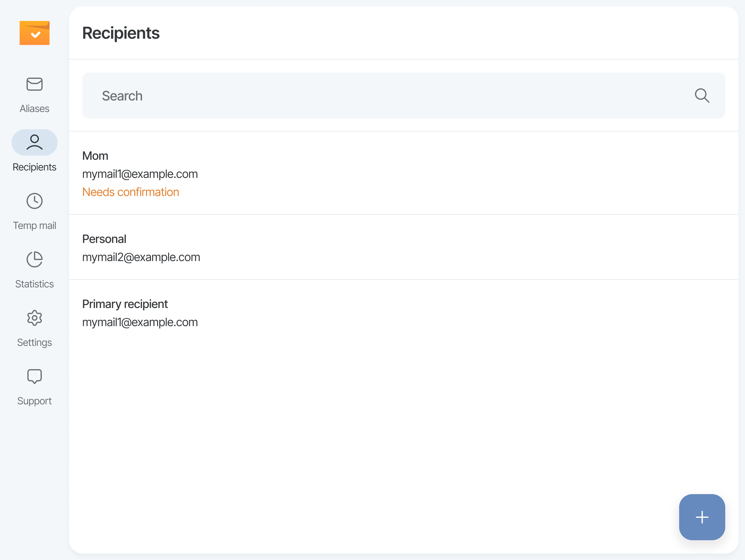The height and width of the screenshot is (560, 745).
Task: Open the Aliases envelope icon
Action: click(34, 84)
